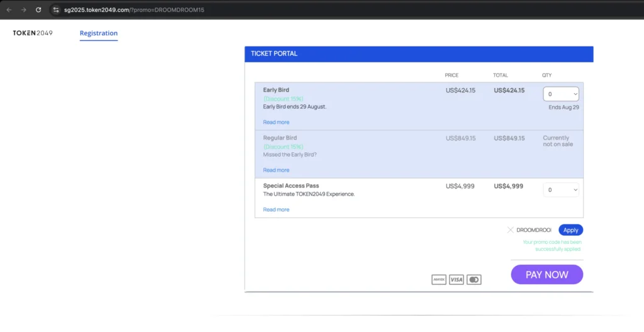Click the TOTAL column header

(500, 75)
